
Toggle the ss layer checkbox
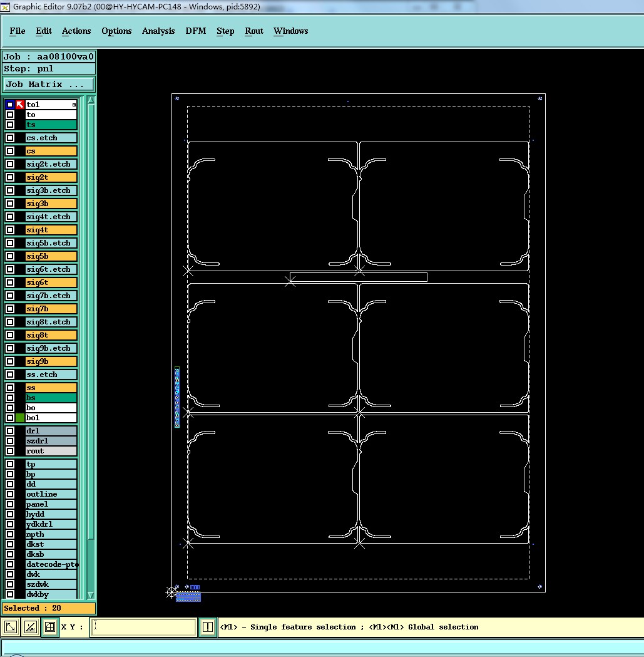coord(10,388)
